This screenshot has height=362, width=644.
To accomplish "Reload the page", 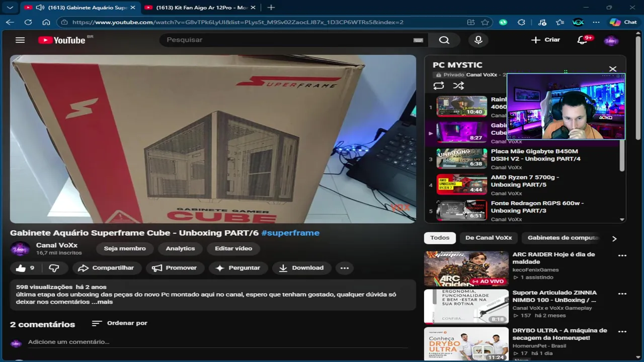I will tap(28, 22).
